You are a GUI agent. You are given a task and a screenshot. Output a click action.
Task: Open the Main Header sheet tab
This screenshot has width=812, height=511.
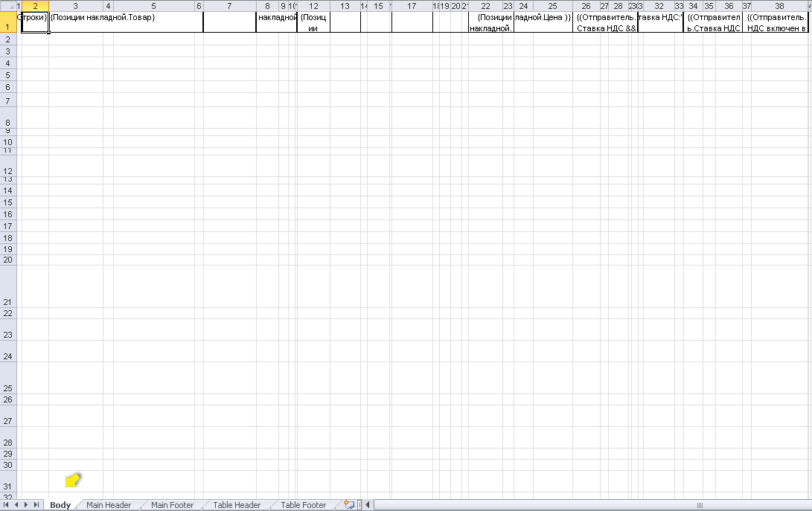(109, 505)
